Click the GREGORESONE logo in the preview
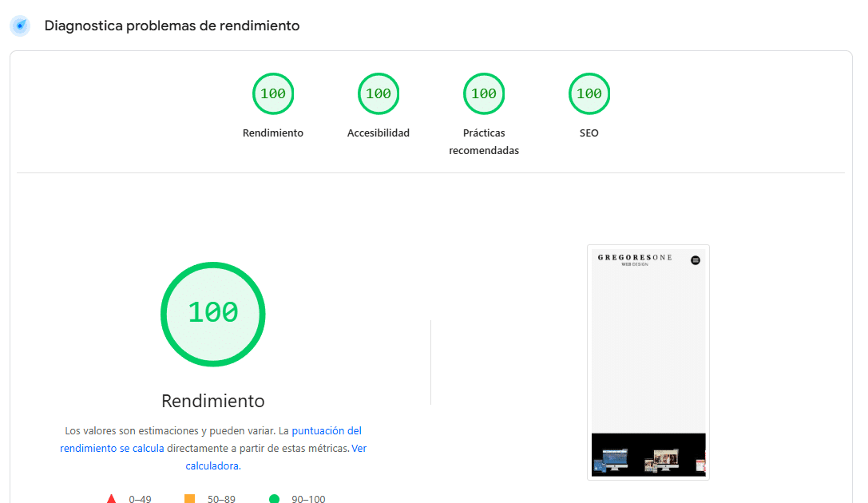The width and height of the screenshot is (868, 503). tap(635, 259)
